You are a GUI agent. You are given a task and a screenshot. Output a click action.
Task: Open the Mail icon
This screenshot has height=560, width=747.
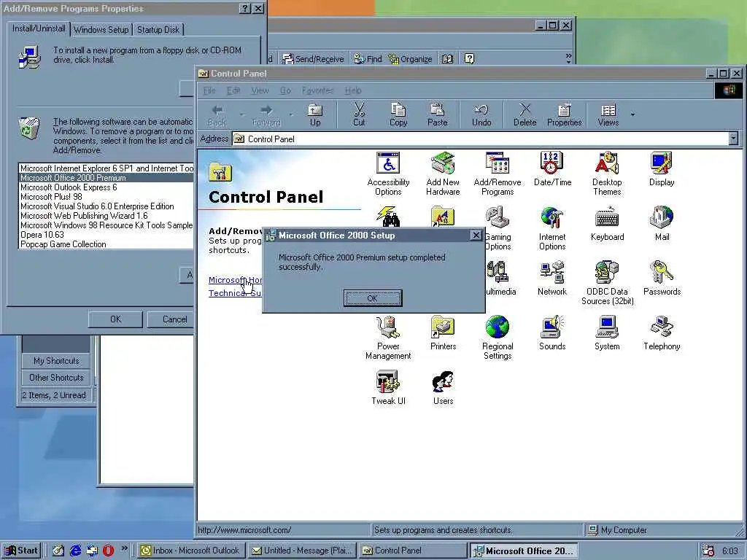pyautogui.click(x=662, y=224)
